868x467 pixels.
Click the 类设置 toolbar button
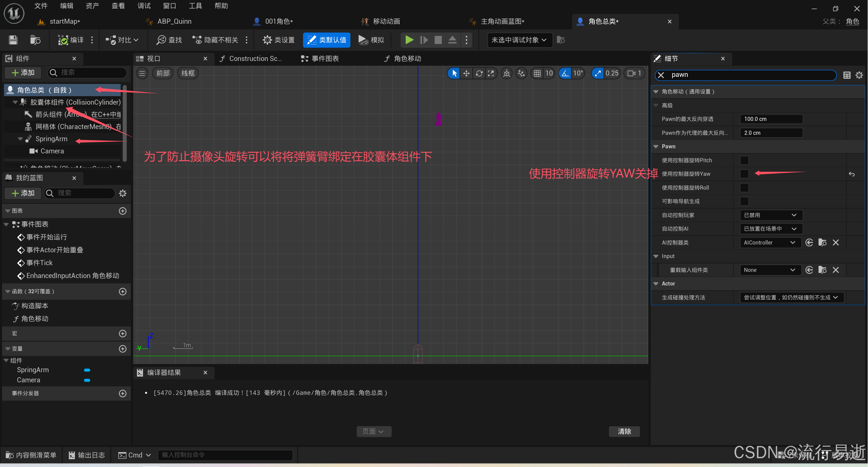click(279, 40)
